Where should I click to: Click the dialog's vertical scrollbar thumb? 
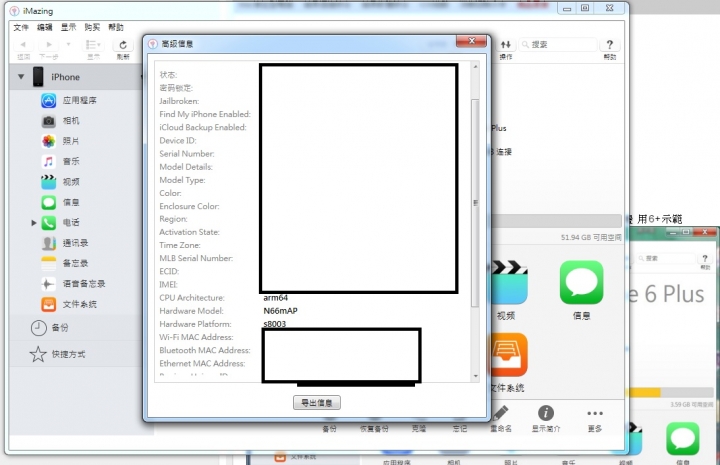[x=475, y=202]
